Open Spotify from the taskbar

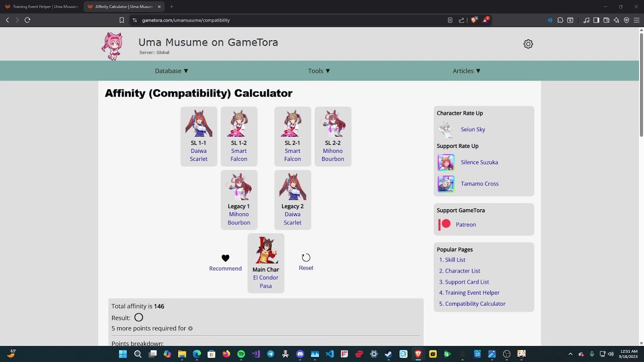241,354
